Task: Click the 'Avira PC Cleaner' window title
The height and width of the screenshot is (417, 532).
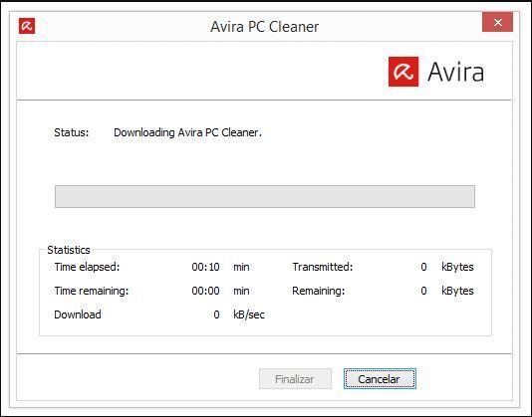Action: click(x=264, y=27)
